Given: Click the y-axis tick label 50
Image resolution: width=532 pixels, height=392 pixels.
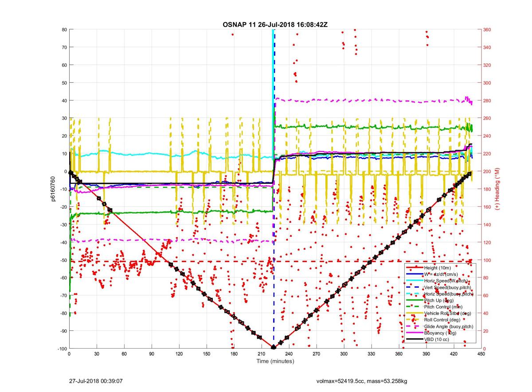Looking at the screenshot, I should tap(64, 83).
